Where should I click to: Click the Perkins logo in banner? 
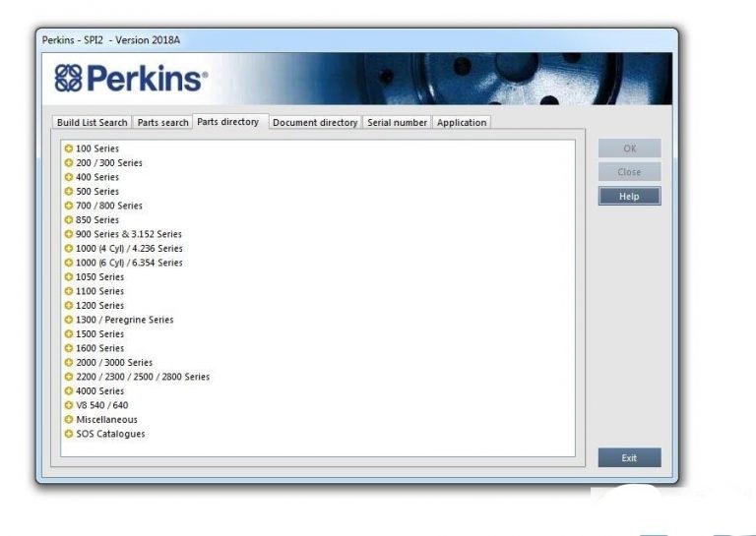(x=131, y=78)
